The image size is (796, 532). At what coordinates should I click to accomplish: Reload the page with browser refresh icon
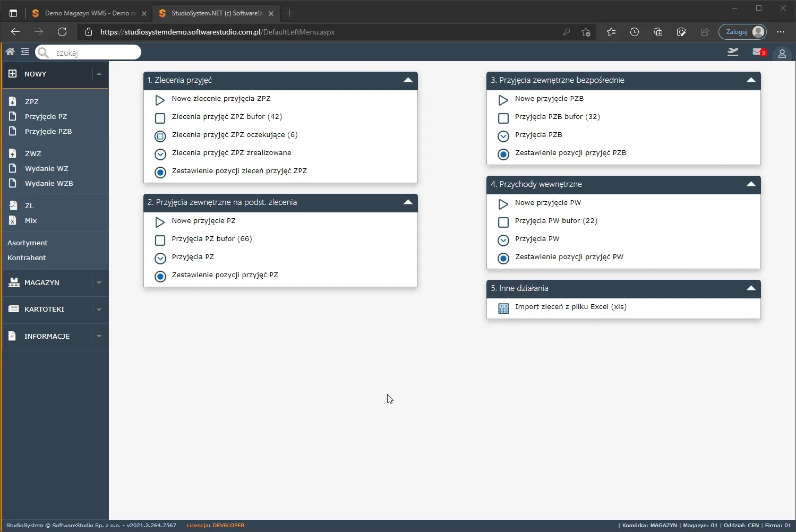coord(62,32)
